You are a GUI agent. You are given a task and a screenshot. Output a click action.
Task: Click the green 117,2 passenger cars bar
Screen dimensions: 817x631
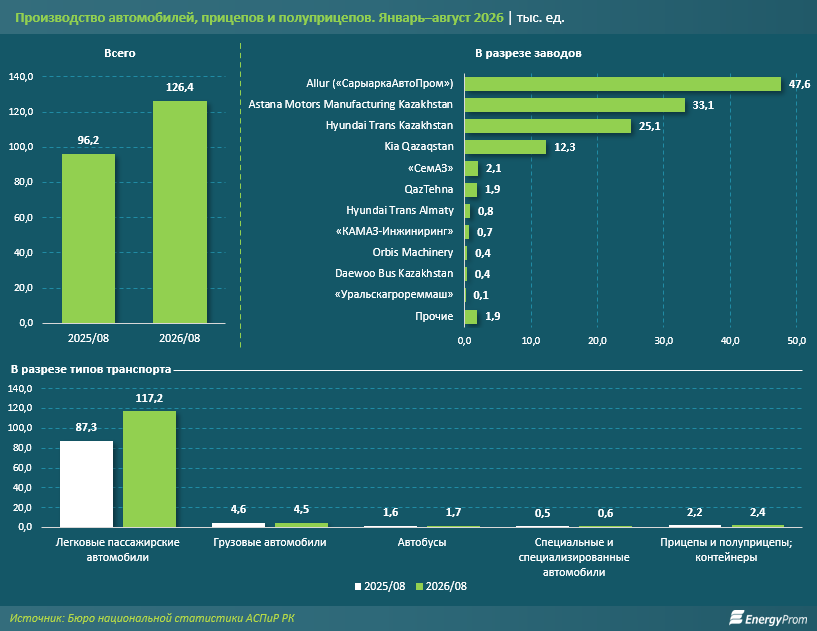(150, 469)
